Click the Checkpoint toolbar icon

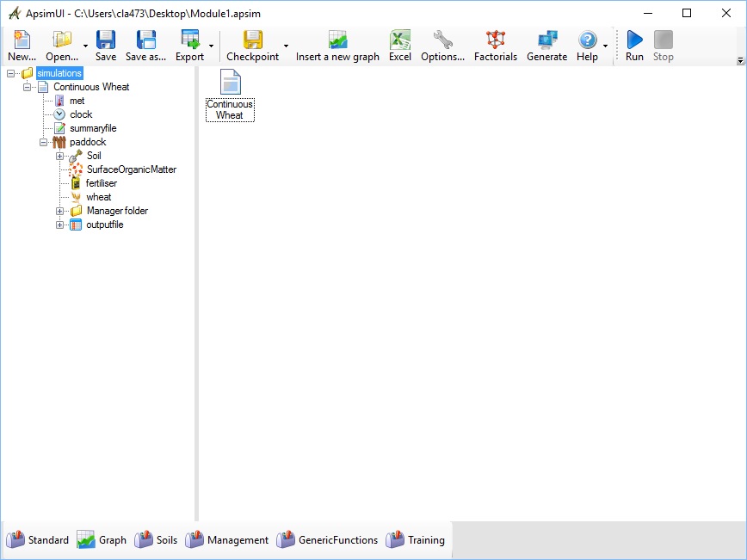click(x=252, y=40)
